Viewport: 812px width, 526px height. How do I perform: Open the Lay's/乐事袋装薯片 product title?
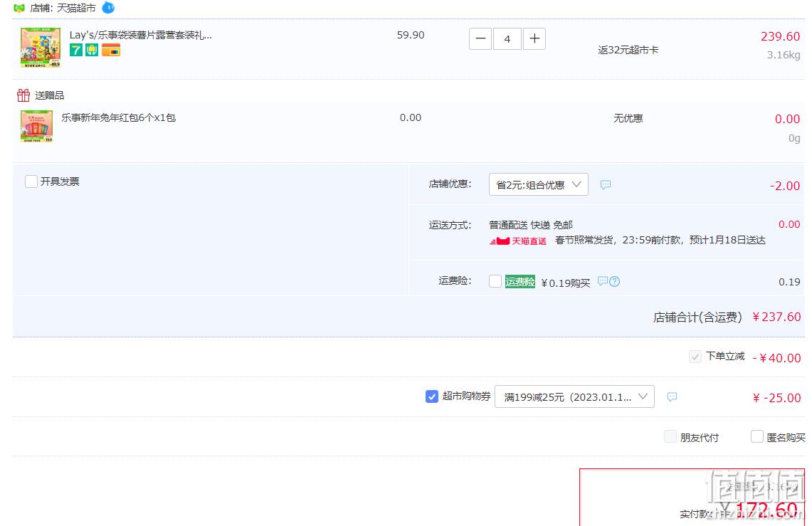(x=140, y=35)
